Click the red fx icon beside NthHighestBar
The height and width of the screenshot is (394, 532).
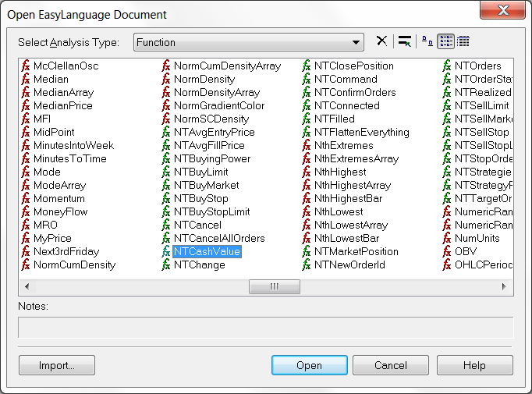(307, 198)
